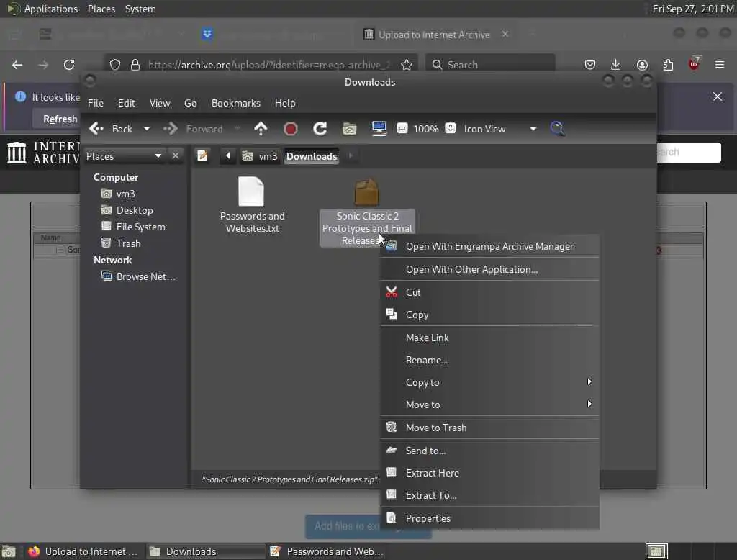Open the File menu
Screen dimensions: 737x560
point(96,103)
